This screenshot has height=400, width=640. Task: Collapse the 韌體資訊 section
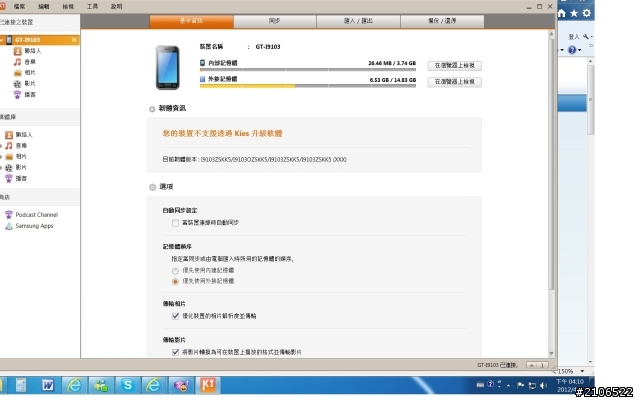(x=152, y=109)
